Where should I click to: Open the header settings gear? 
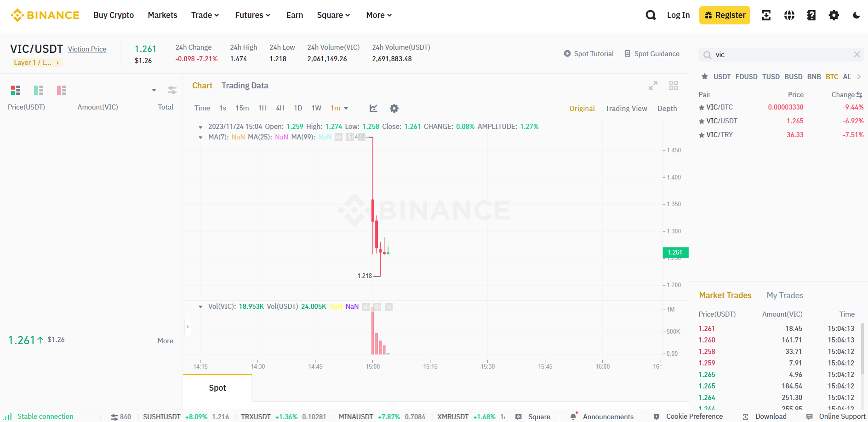coord(834,15)
